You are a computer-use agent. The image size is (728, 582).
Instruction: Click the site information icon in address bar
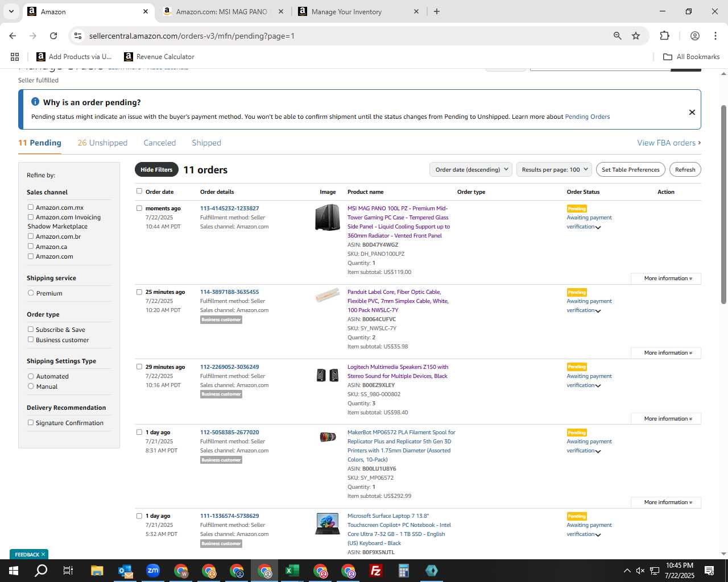point(78,36)
